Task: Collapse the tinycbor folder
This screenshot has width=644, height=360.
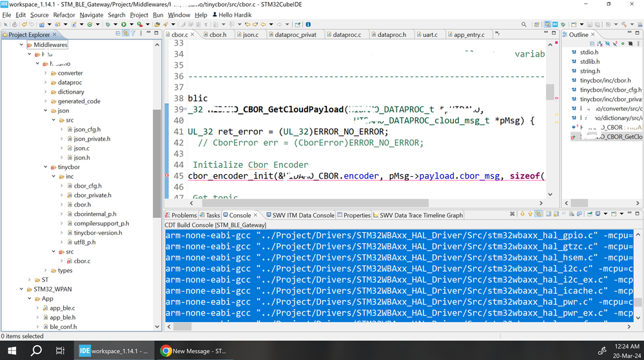Action: point(46,167)
